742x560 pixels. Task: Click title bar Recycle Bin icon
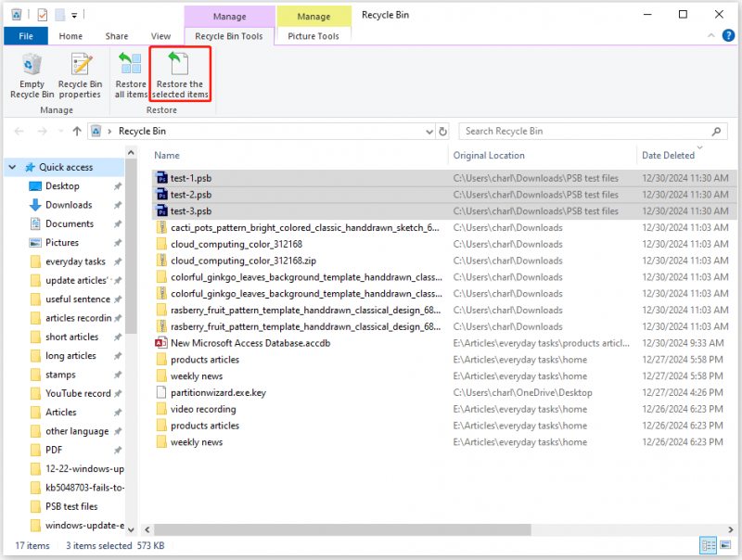click(16, 15)
